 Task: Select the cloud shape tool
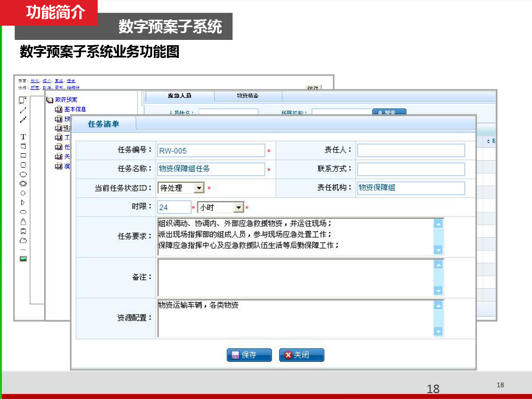[23, 240]
